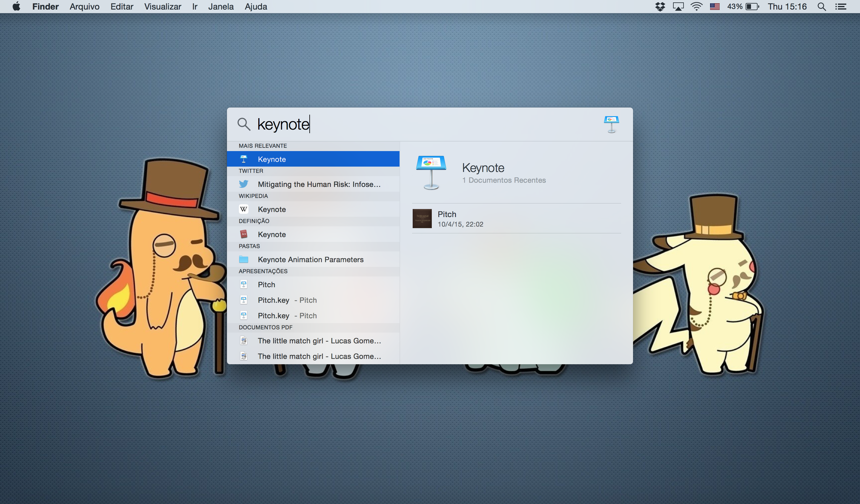The height and width of the screenshot is (504, 860).
Task: Select the Pitch presentation result
Action: pyautogui.click(x=313, y=285)
